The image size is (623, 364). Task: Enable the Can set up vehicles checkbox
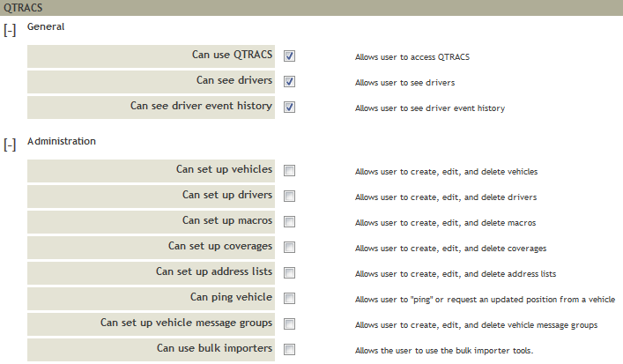pos(289,171)
